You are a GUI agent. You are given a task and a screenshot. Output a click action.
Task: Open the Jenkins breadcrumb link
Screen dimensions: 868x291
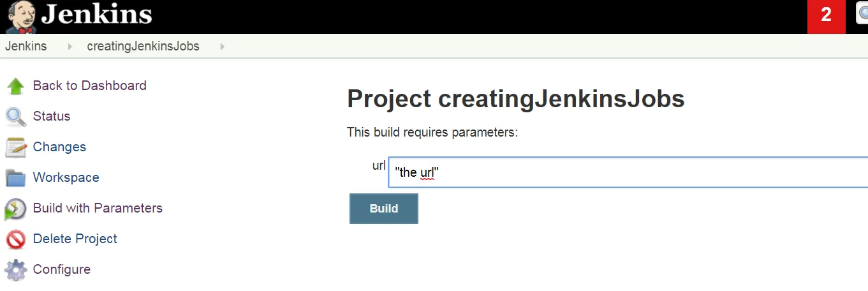coord(26,47)
